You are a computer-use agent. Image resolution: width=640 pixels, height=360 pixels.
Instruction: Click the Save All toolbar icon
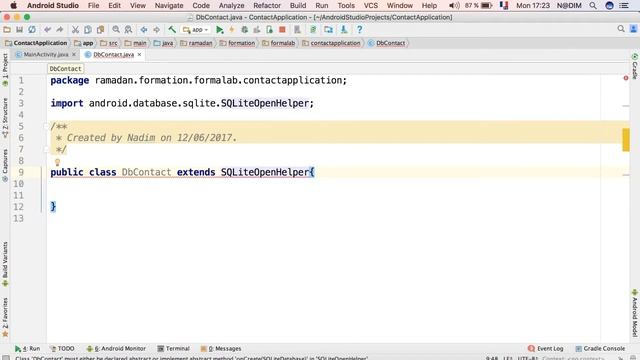(19, 30)
